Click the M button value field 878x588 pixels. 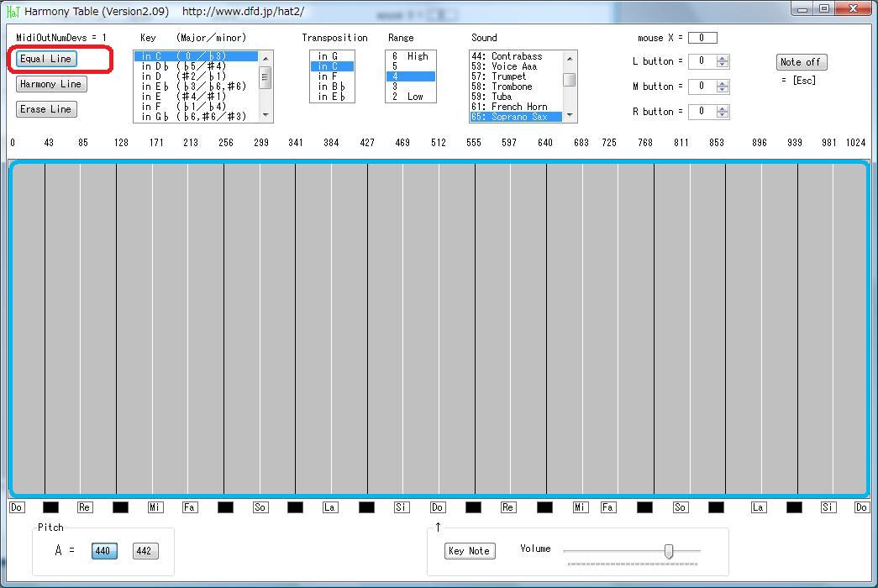click(702, 87)
